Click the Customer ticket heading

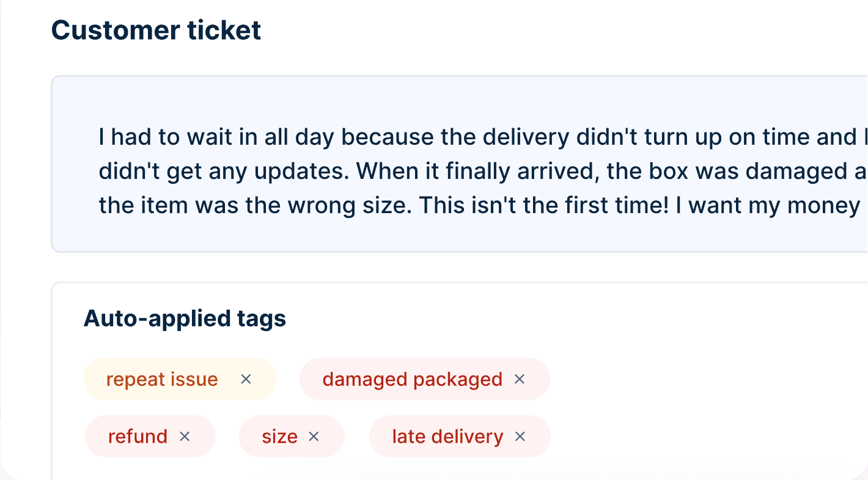pos(156,30)
